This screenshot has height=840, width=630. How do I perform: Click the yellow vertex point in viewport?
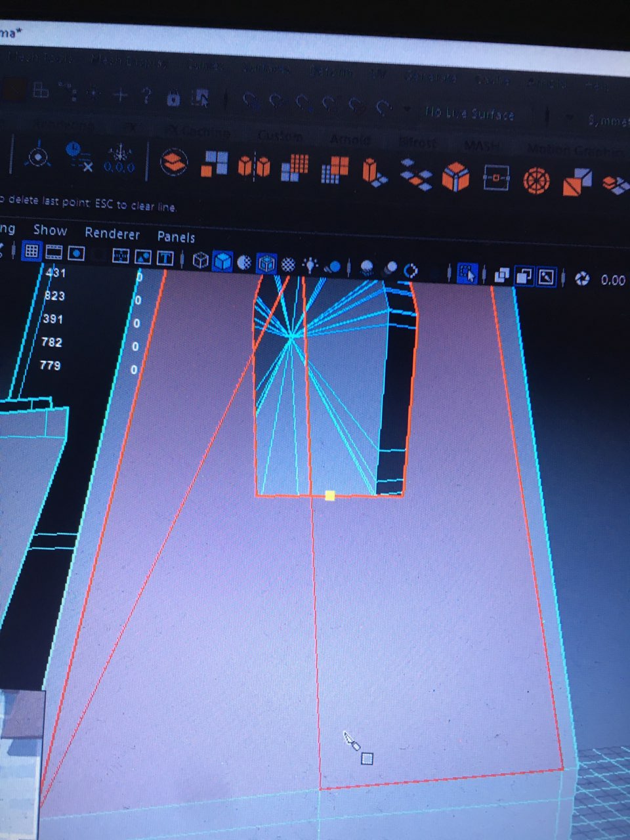pyautogui.click(x=330, y=495)
